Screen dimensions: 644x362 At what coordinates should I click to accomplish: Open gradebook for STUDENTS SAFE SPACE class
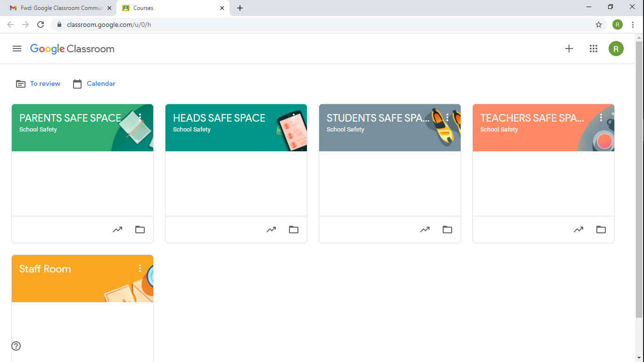pos(425,230)
